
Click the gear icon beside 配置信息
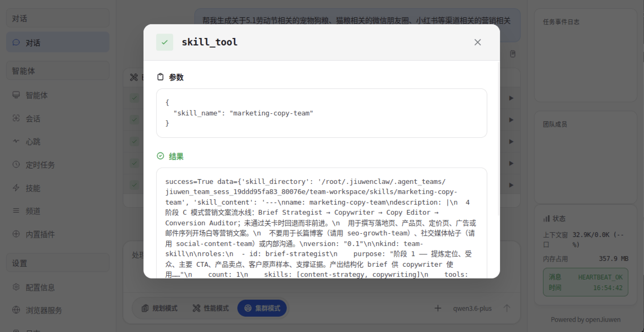pos(16,287)
